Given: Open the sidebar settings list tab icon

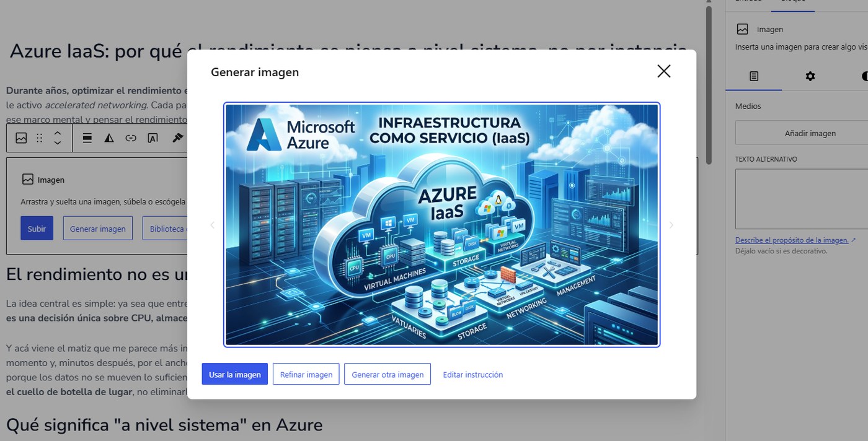Looking at the screenshot, I should (754, 76).
